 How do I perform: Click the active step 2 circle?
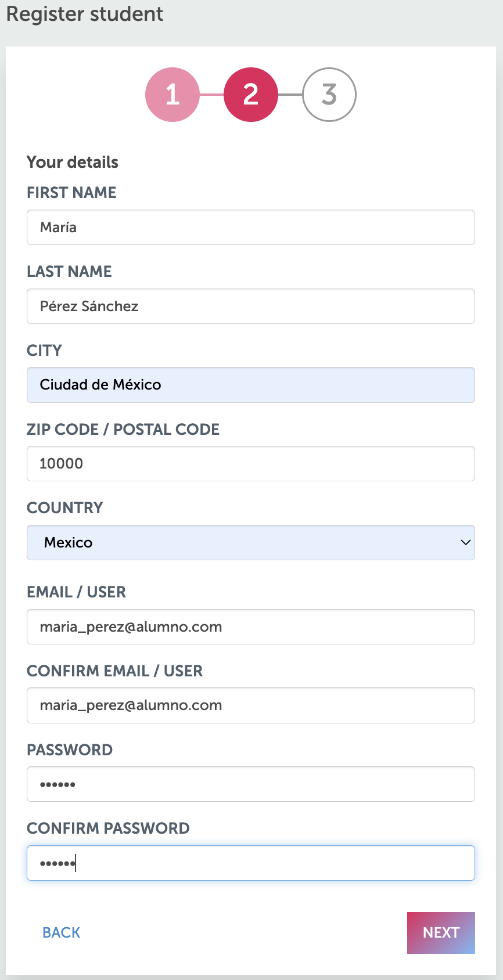251,95
